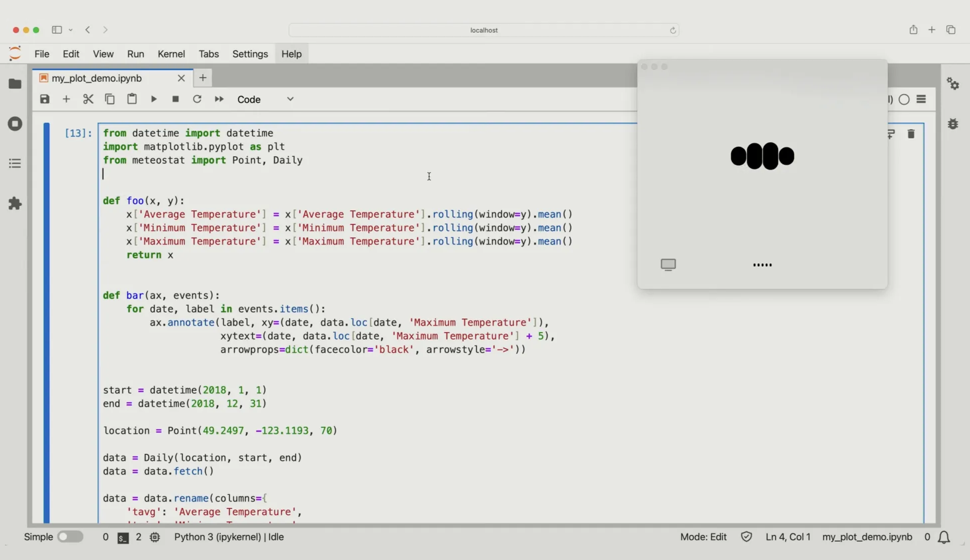Click the Copy cell icon
The width and height of the screenshot is (970, 560).
point(109,98)
